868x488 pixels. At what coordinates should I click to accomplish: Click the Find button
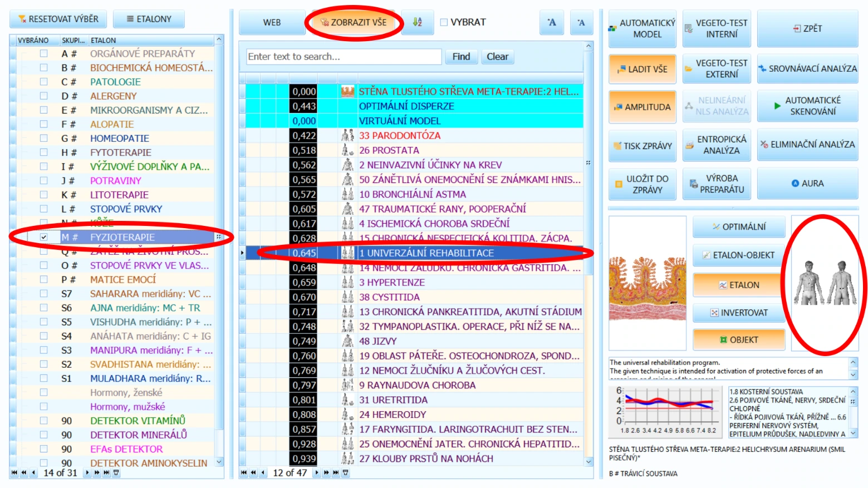tap(461, 57)
